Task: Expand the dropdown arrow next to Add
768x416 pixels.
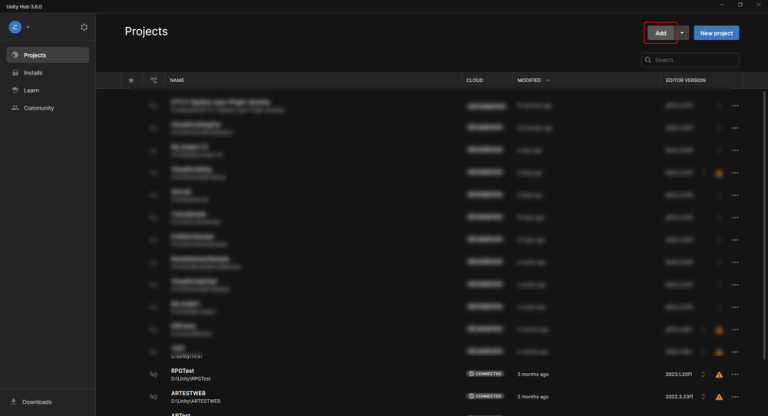Action: [x=682, y=33]
